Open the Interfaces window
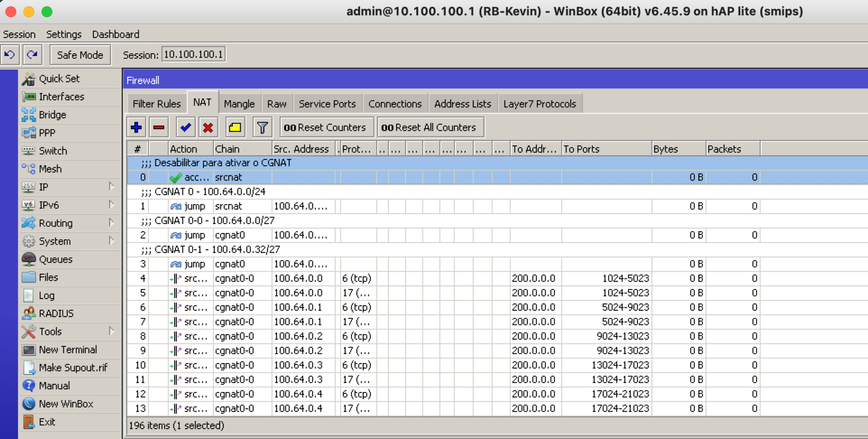The width and height of the screenshot is (868, 439). pyautogui.click(x=60, y=97)
